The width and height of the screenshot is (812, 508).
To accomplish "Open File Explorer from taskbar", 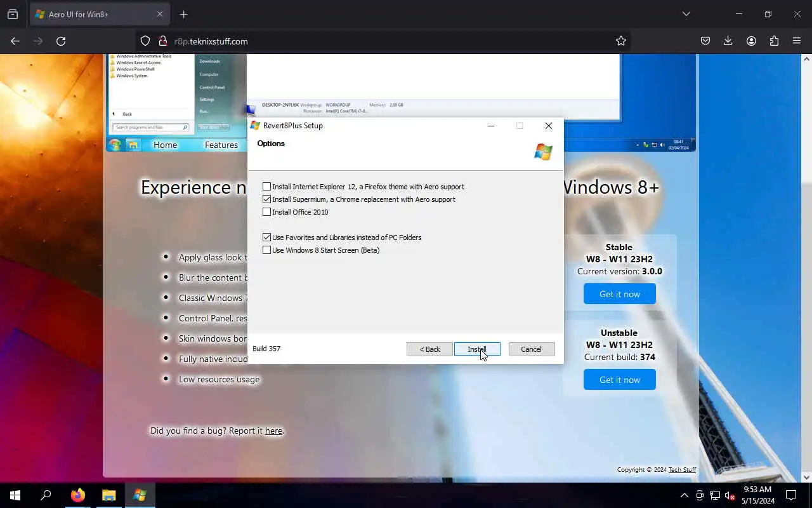I will click(109, 495).
